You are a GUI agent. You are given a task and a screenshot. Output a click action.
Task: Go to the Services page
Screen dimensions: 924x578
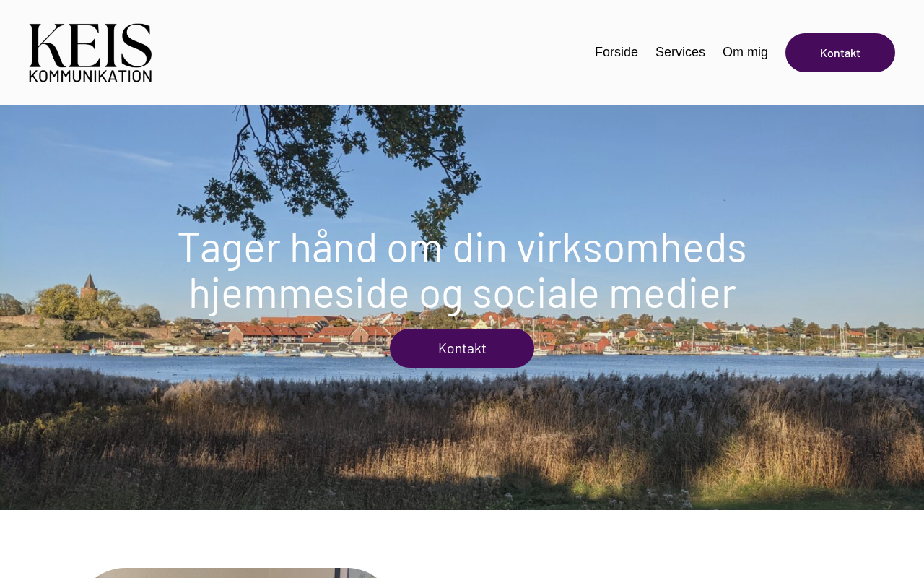tap(680, 52)
